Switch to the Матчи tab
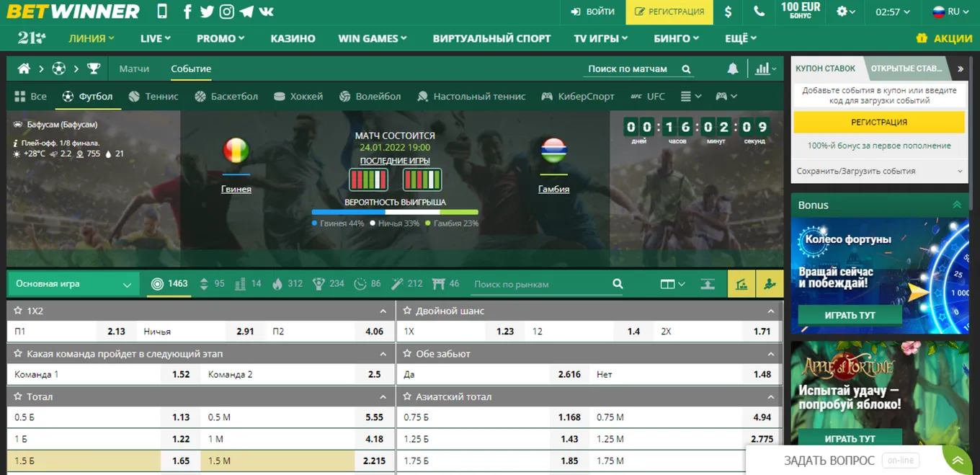Viewport: 980px width, 475px height. coord(134,68)
